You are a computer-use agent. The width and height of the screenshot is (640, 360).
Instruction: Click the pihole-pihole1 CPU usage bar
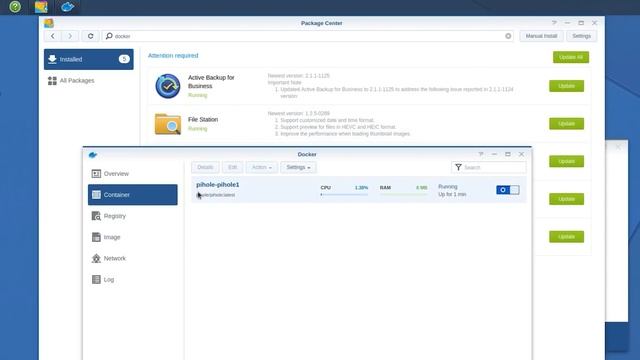coord(344,195)
